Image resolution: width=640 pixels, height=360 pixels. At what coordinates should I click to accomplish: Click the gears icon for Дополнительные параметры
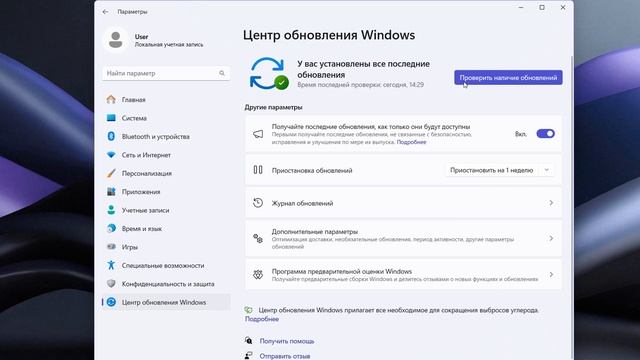[x=258, y=238]
